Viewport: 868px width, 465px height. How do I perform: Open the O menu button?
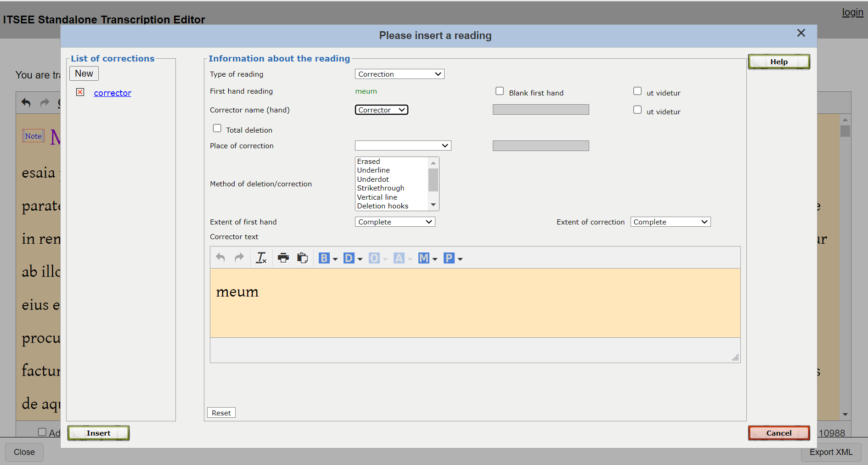click(378, 258)
